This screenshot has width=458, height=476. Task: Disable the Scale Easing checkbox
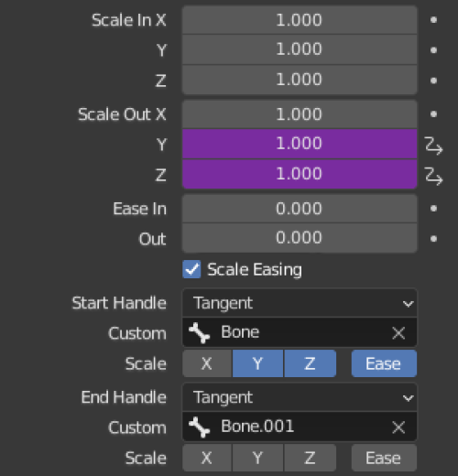[x=191, y=269]
